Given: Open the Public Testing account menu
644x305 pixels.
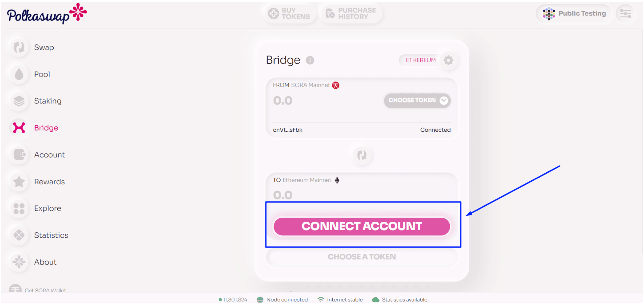Looking at the screenshot, I should pyautogui.click(x=574, y=14).
